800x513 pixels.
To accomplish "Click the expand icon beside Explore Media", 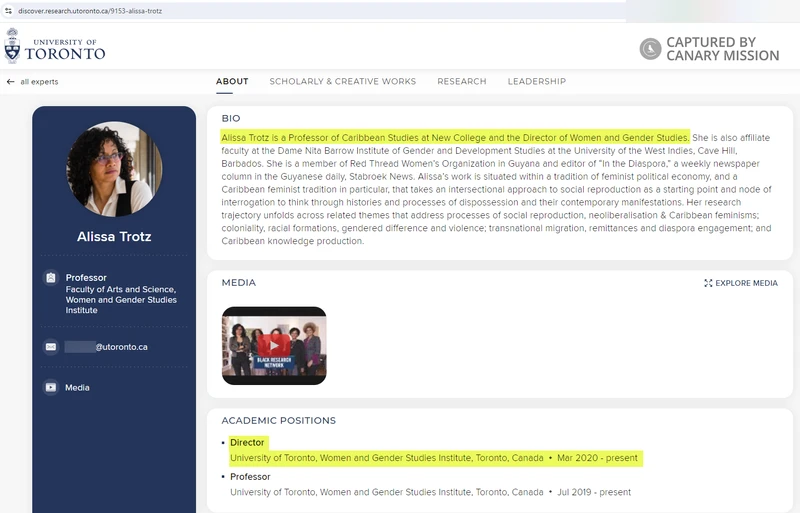I will (x=708, y=283).
